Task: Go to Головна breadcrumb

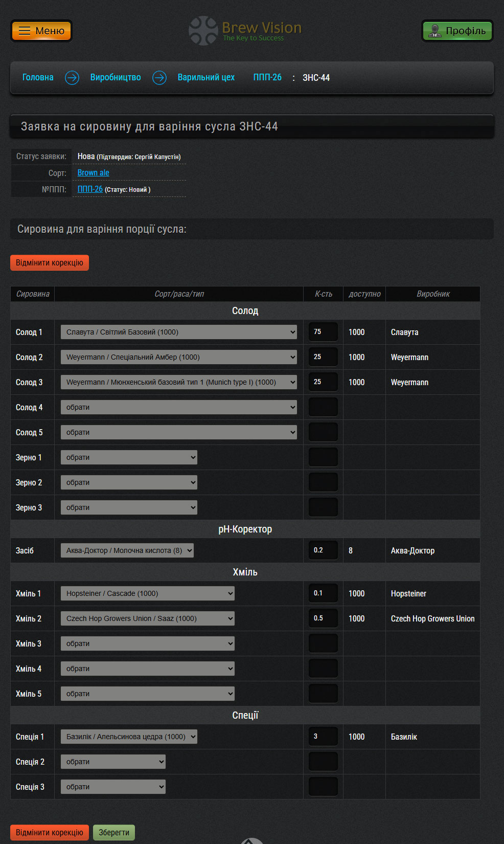Action: (38, 78)
